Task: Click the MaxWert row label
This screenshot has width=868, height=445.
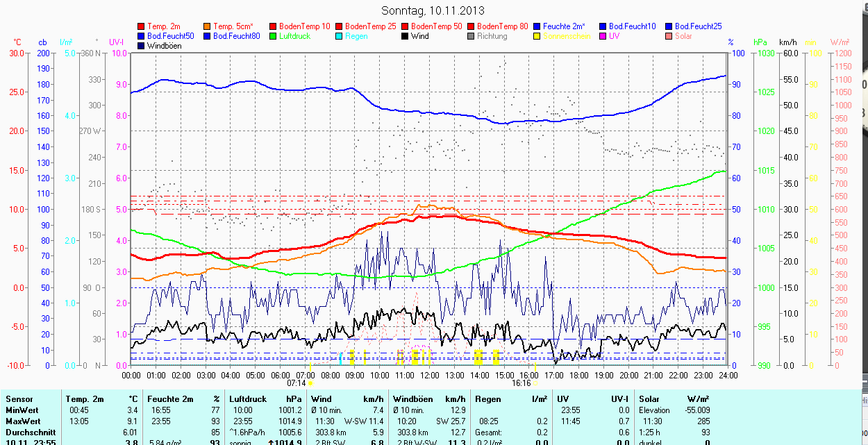Action: (24, 421)
